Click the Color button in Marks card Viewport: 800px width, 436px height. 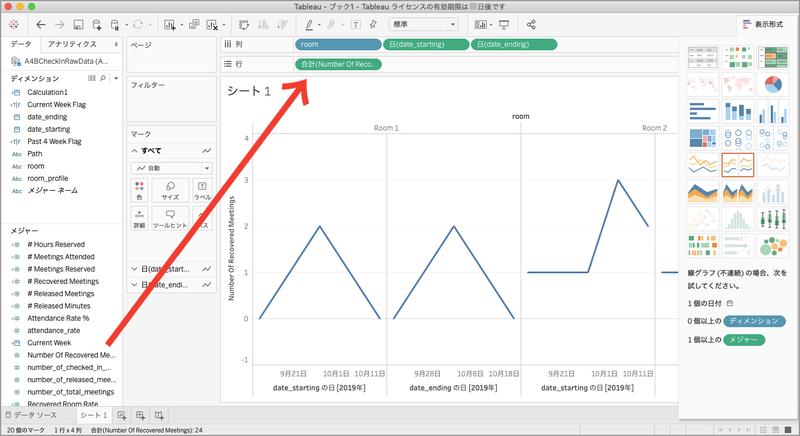(139, 190)
